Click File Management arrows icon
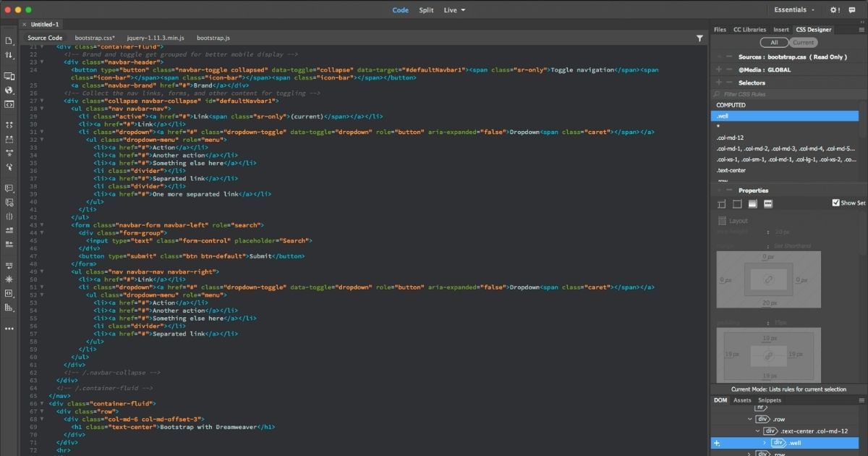Image resolution: width=868 pixels, height=456 pixels. 9,55
